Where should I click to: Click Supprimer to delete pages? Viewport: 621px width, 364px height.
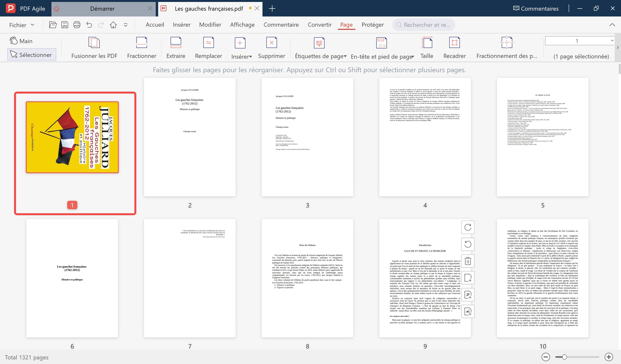271,48
